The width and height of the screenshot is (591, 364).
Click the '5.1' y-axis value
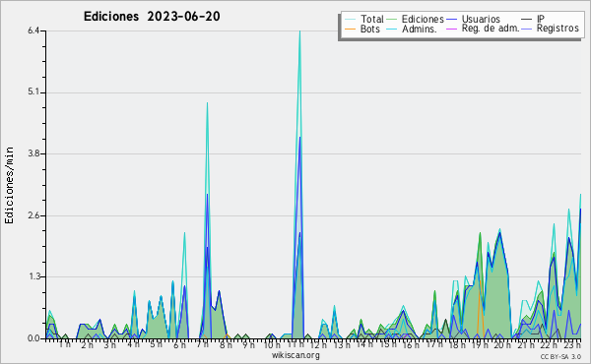[33, 92]
